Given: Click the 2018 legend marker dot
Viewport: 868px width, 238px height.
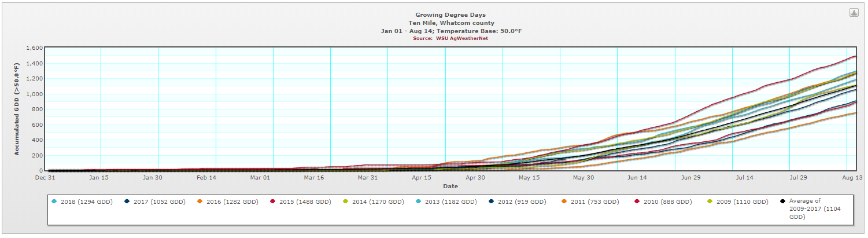Looking at the screenshot, I should coord(54,202).
